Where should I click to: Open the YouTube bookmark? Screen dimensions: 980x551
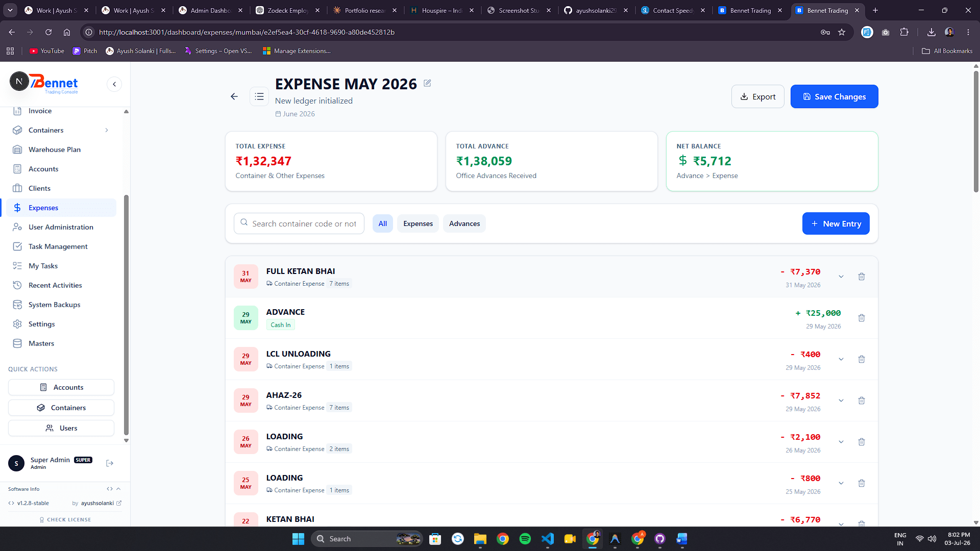click(47, 51)
